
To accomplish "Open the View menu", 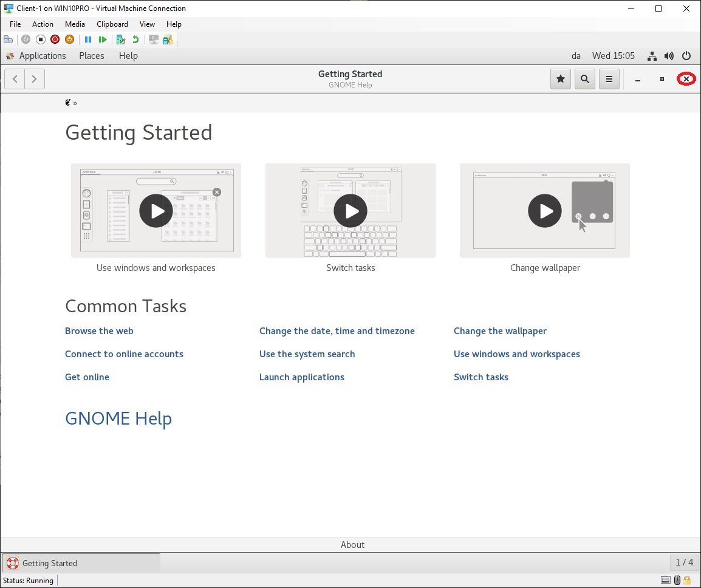I will point(147,24).
